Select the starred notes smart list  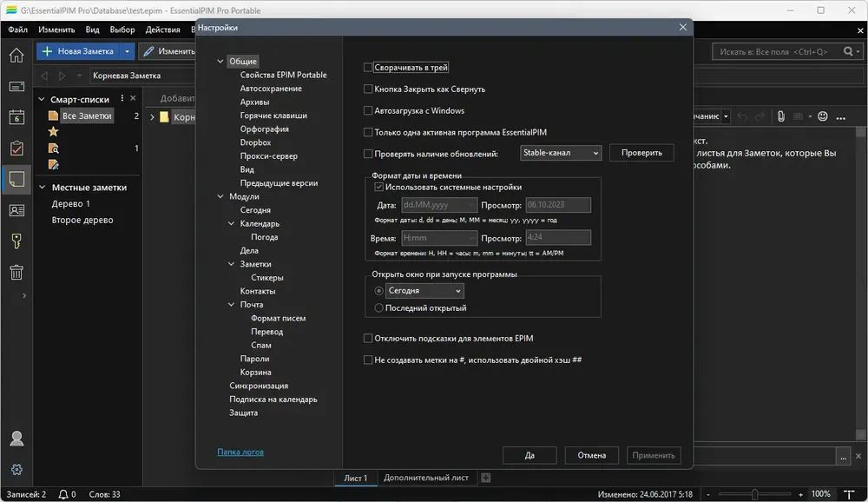[x=53, y=131]
